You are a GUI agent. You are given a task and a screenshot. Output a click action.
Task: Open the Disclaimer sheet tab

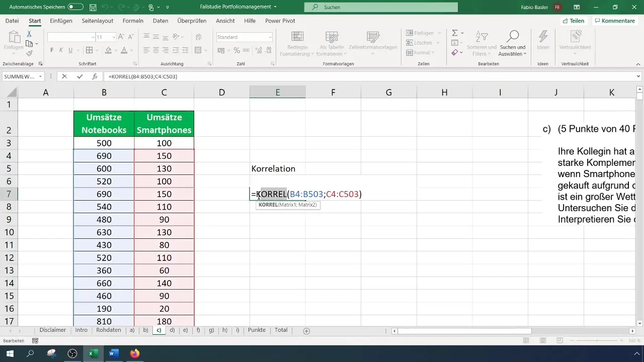point(53,330)
